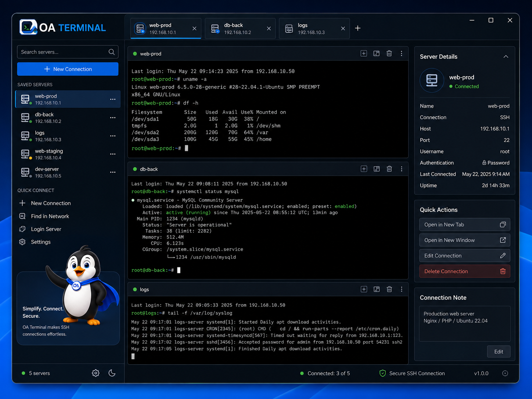Select logs in saved servers list
Screen dimensions: 532x399
point(68,136)
